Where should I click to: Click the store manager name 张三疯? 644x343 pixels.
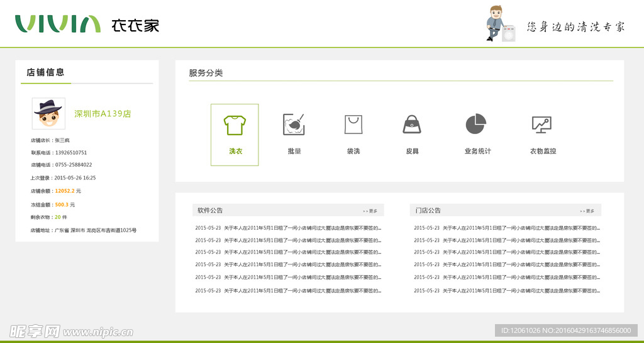(x=62, y=140)
